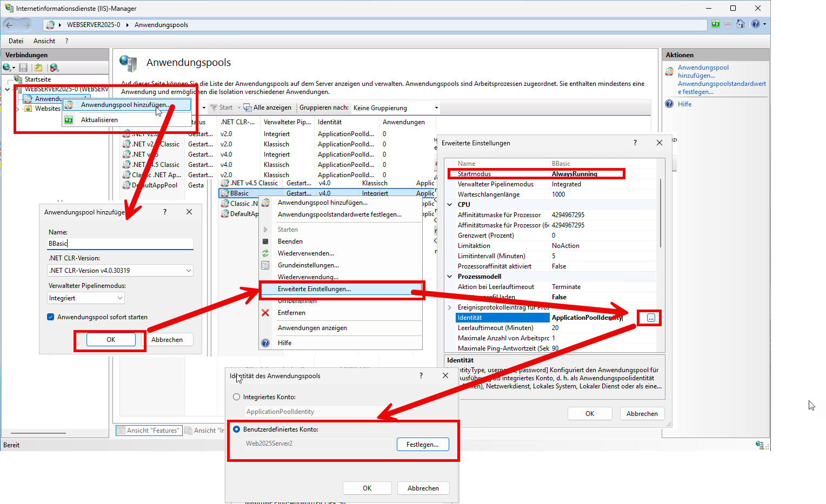Click Abbrechen in Erweiterte Einstellungen dialog

(642, 414)
